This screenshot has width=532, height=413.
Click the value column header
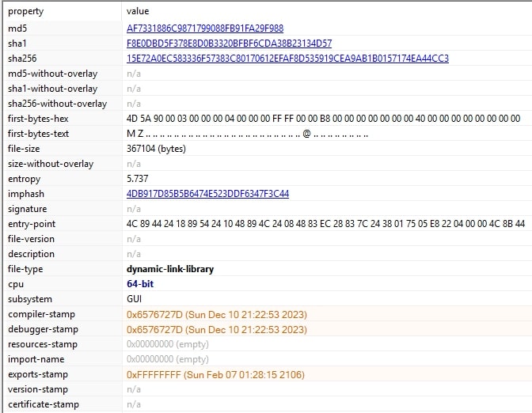click(x=137, y=12)
